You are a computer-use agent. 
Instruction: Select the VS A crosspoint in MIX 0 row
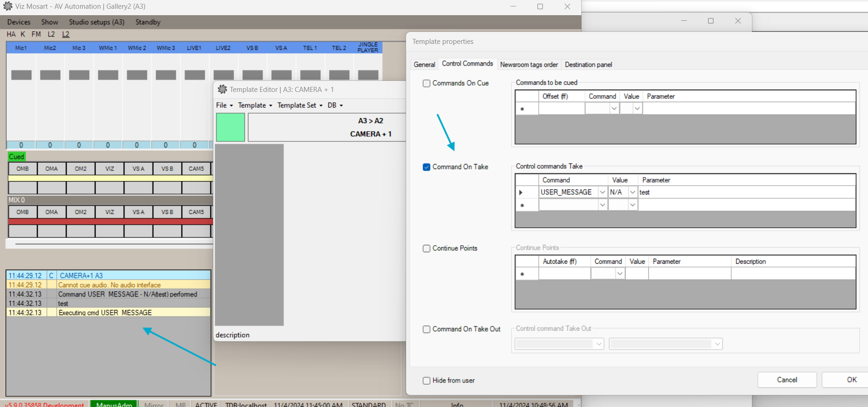(x=138, y=212)
